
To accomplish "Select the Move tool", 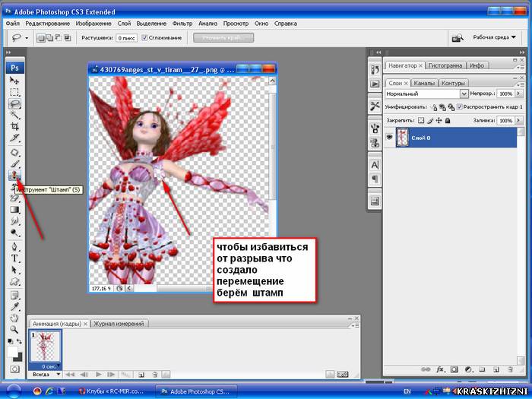I will pos(14,81).
